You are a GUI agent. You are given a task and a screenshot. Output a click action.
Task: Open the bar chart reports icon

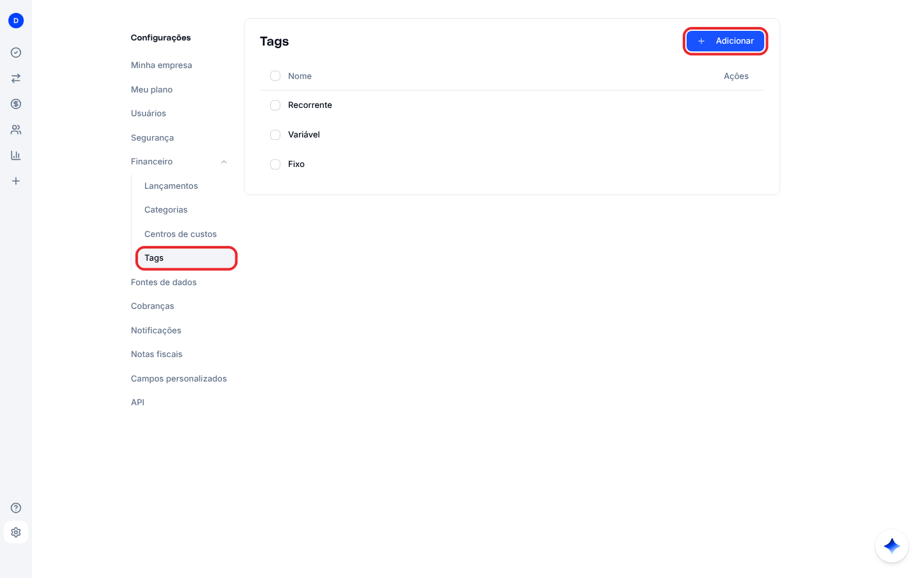click(16, 155)
